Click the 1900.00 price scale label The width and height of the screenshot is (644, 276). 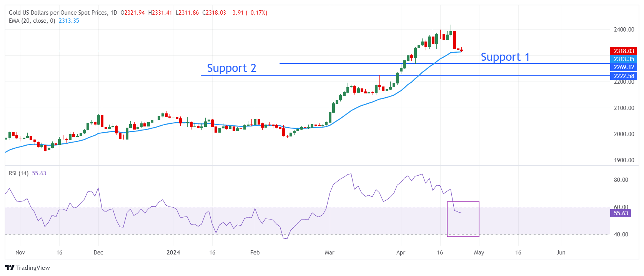(x=624, y=160)
